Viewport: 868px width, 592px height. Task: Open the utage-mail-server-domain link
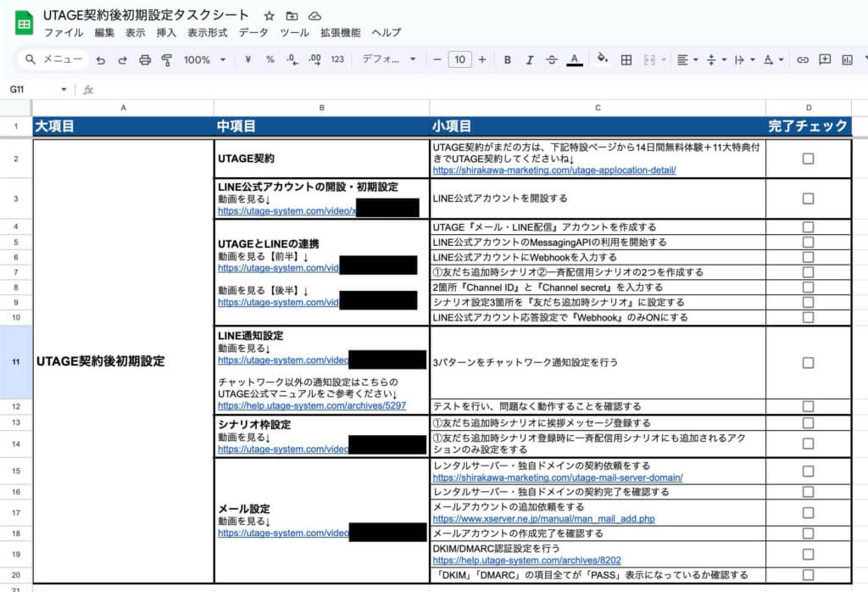point(558,478)
